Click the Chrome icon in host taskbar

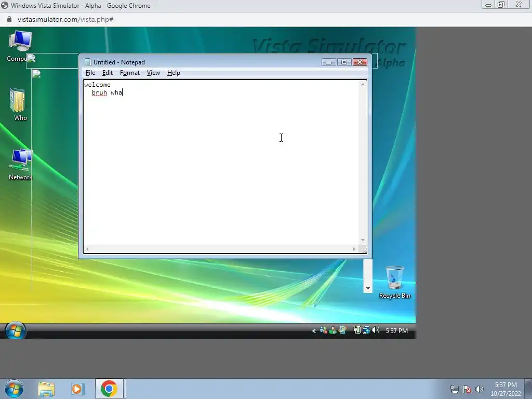click(109, 389)
